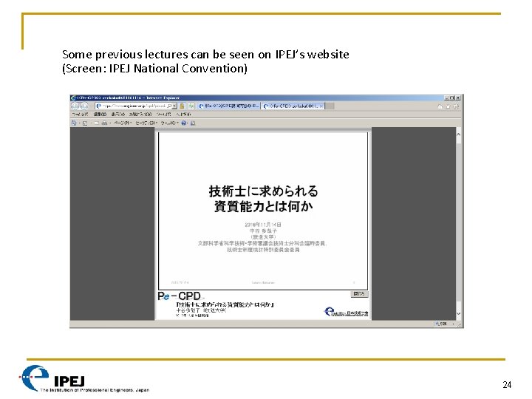The width and height of the screenshot is (532, 399).
Task: Click the IPEJ logo at slide bottom
Action: 84,379
